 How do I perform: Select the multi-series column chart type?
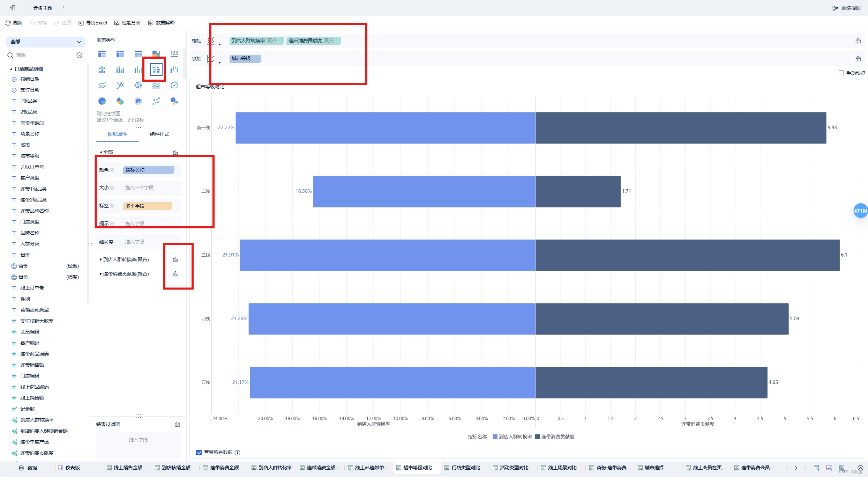[138, 70]
